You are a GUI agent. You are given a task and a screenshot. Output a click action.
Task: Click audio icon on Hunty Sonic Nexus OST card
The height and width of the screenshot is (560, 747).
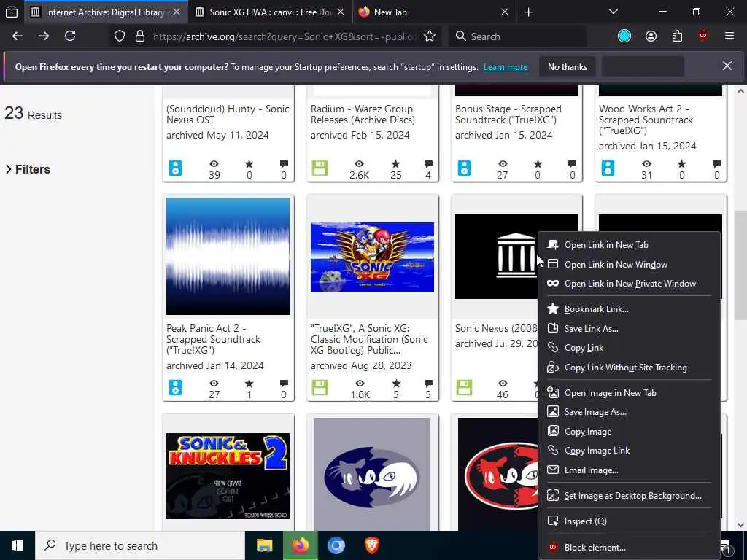(x=175, y=168)
